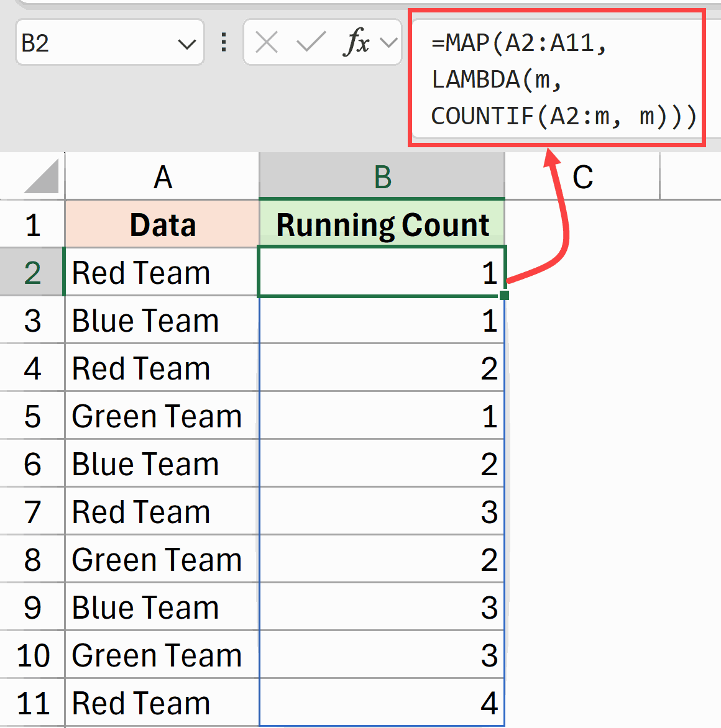Open the Name Box dropdown

pos(187,42)
